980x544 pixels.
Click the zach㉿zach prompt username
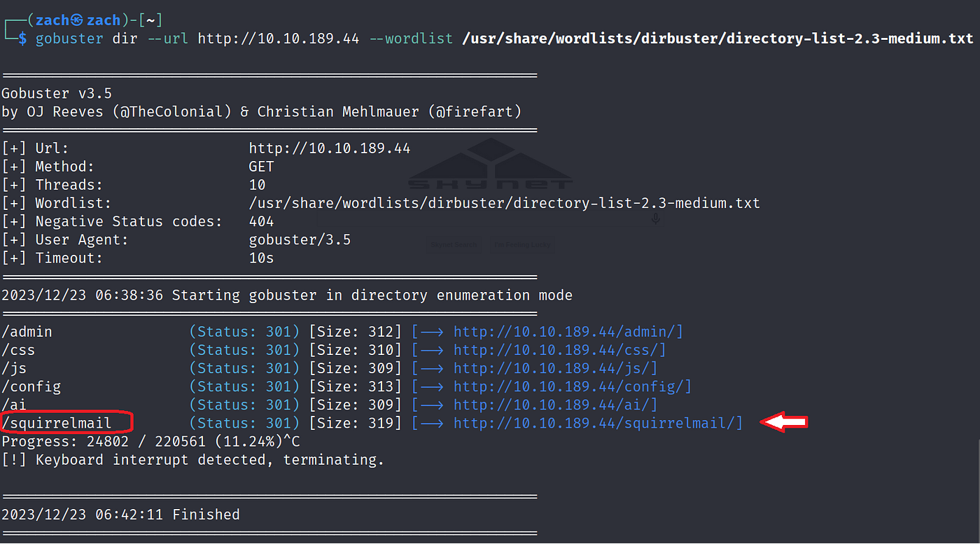(x=77, y=21)
